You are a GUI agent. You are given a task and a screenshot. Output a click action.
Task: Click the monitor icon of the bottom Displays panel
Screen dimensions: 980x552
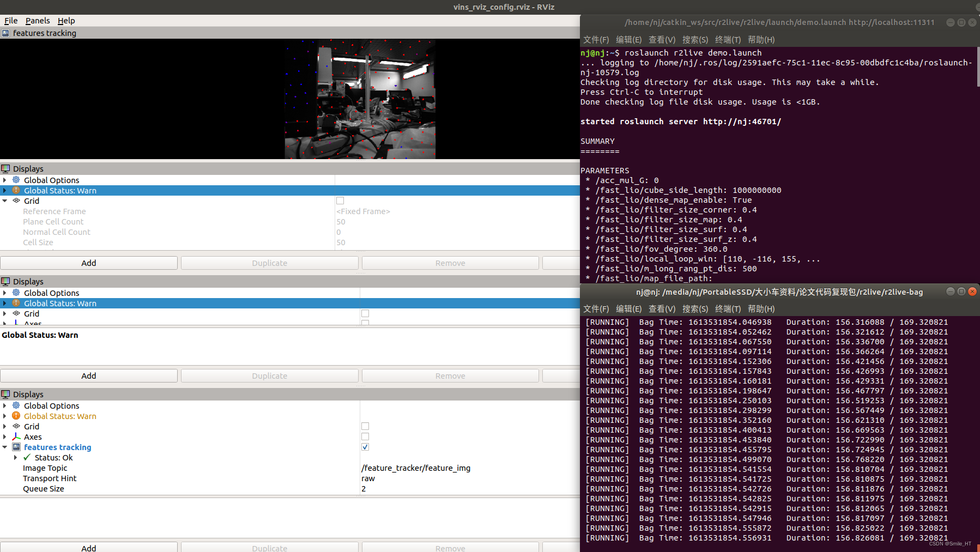coord(5,395)
